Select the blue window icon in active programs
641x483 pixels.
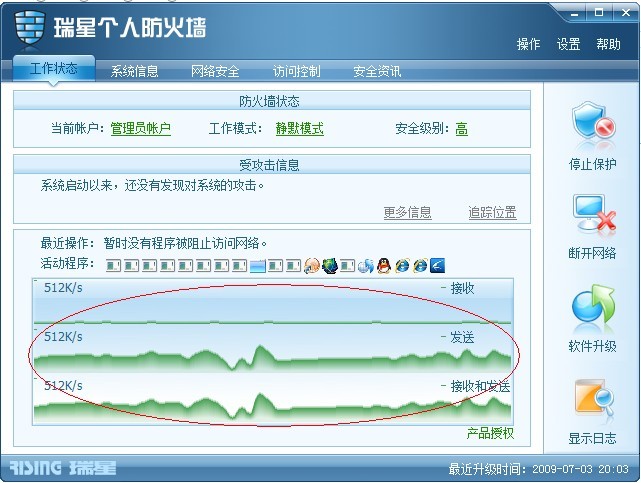coord(258,266)
